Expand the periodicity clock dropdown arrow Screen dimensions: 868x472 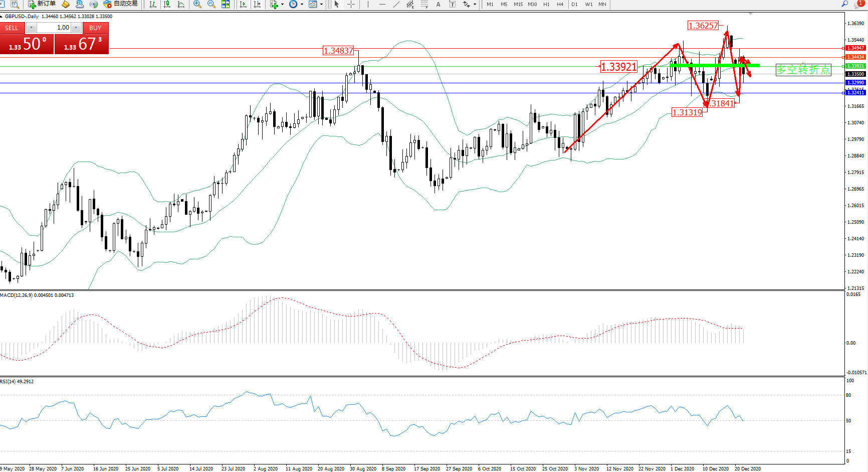[302, 4]
